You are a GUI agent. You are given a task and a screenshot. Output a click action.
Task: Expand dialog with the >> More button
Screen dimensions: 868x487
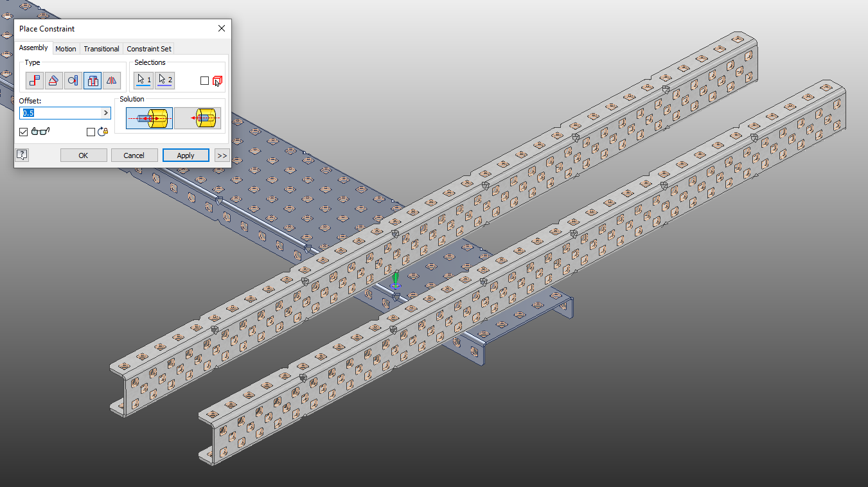(222, 155)
